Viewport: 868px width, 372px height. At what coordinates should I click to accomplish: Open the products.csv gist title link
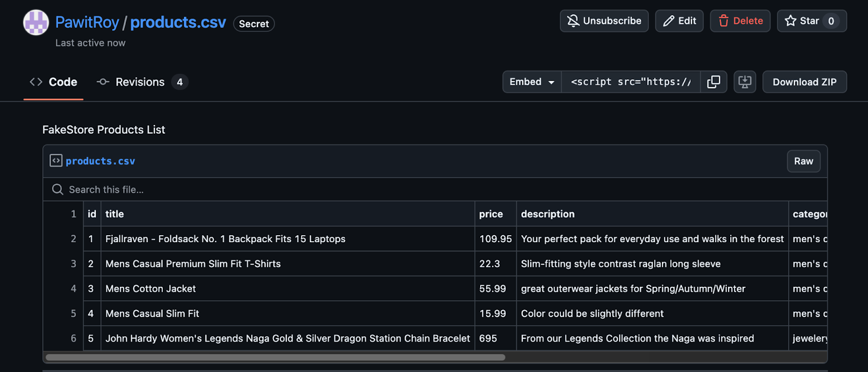(x=178, y=22)
